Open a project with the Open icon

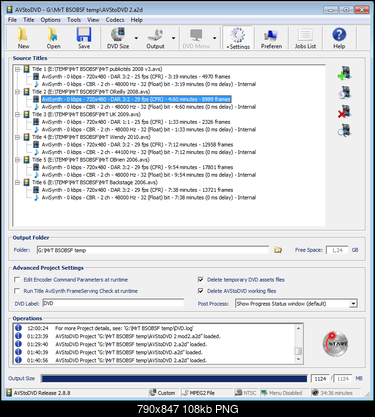coord(53,35)
